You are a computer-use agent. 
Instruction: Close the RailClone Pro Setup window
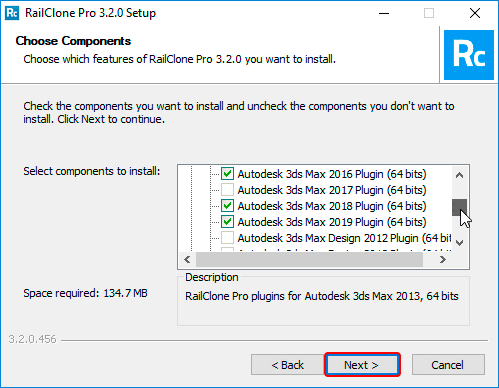point(475,13)
